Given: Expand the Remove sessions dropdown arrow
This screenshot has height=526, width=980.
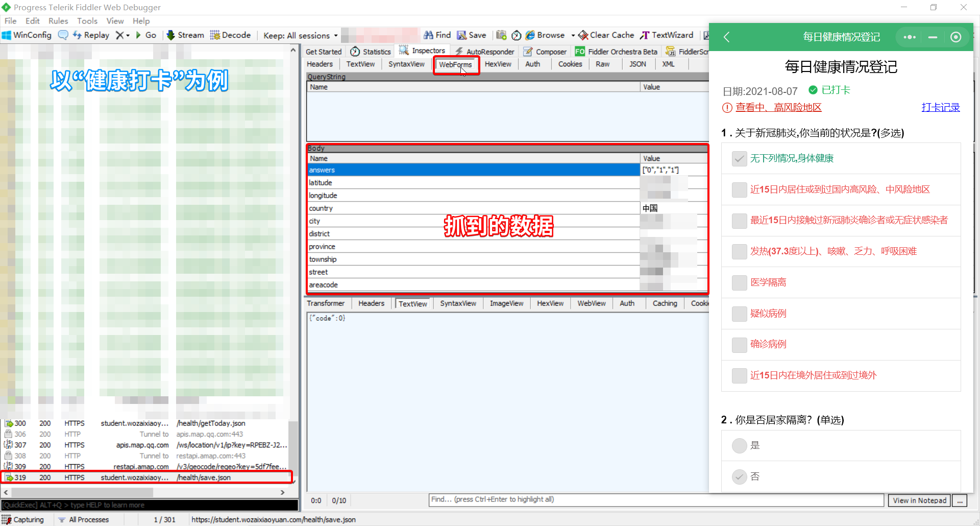Looking at the screenshot, I should tap(128, 35).
